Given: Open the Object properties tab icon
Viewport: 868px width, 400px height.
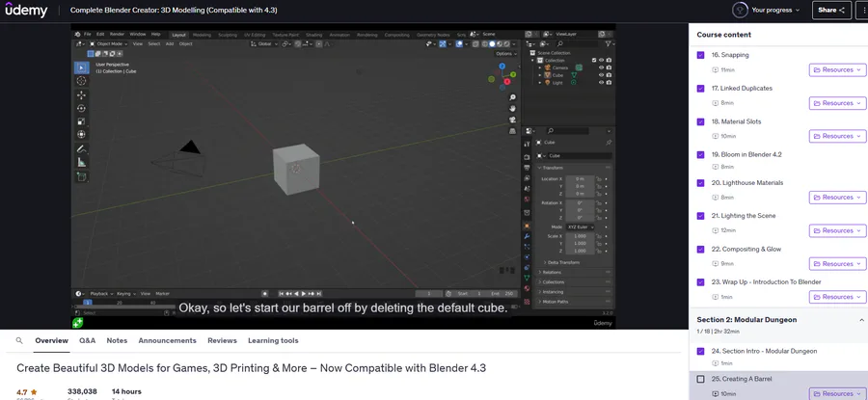Looking at the screenshot, I should click(527, 226).
